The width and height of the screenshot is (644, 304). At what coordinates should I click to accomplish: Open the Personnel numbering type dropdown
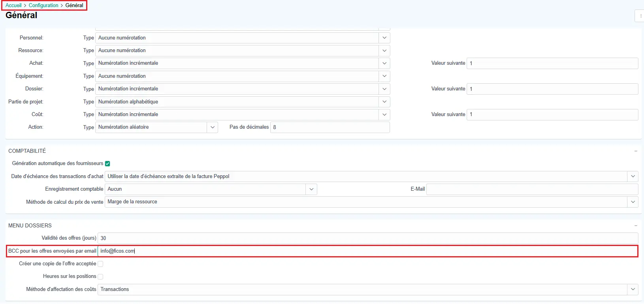[x=384, y=38]
